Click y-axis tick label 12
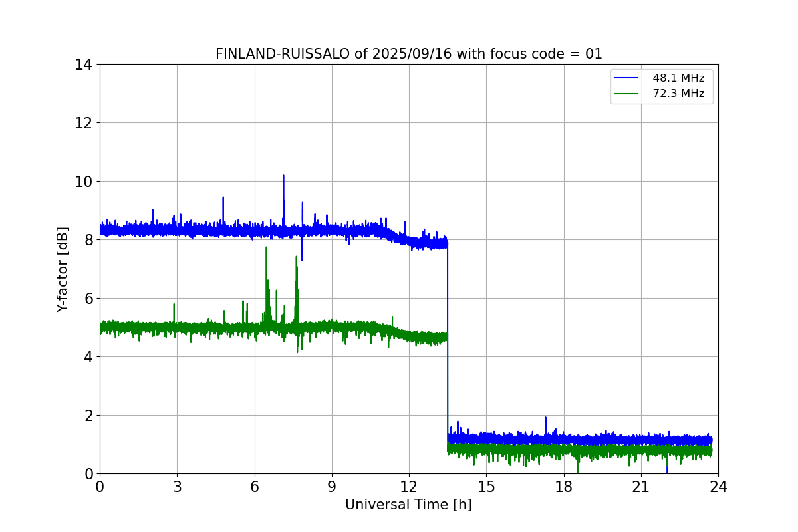The image size is (798, 532). pos(84,123)
